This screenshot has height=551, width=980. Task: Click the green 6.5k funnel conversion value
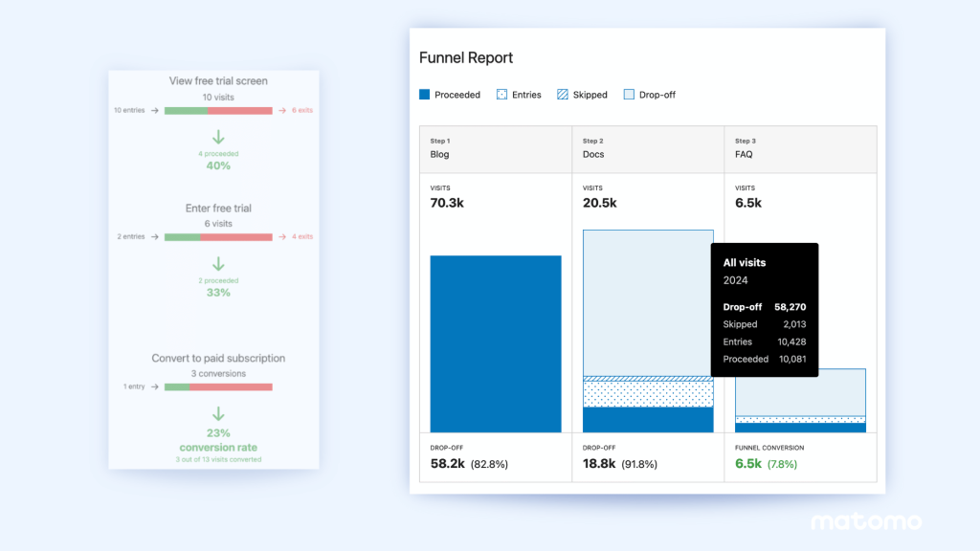click(748, 462)
